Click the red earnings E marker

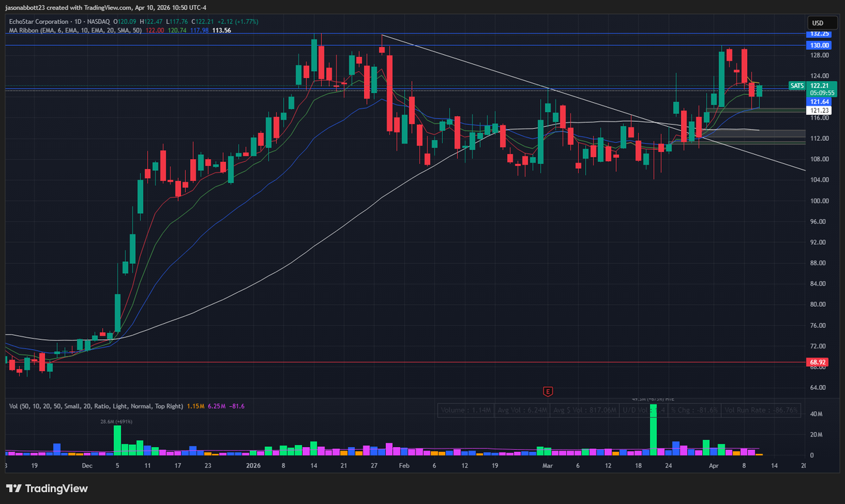pos(547,391)
